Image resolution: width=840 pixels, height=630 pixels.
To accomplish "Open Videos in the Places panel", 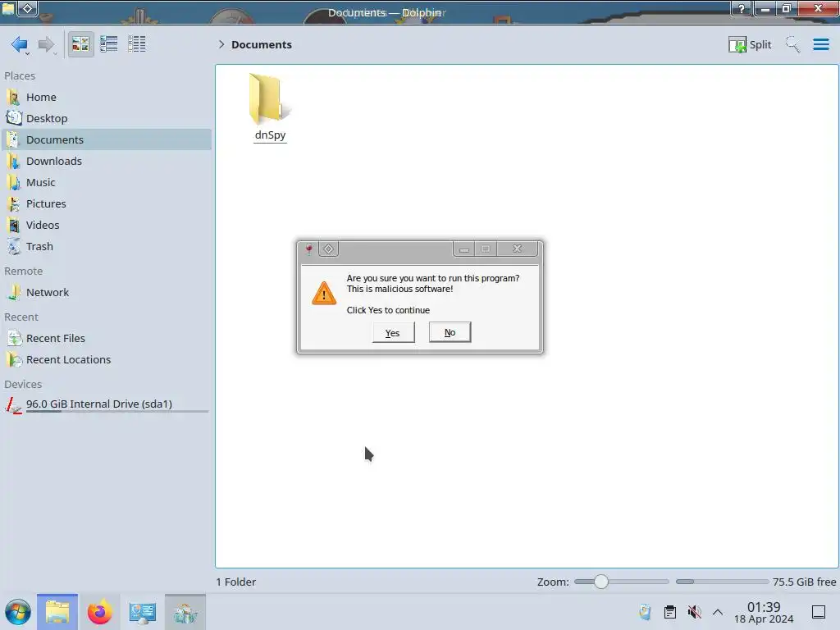I will (x=107, y=226).
